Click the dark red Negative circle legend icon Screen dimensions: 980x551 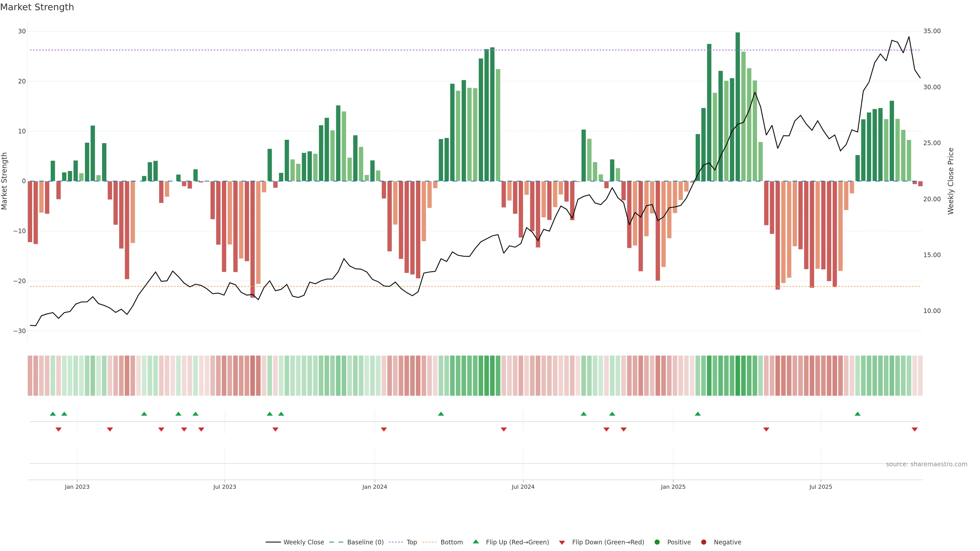coord(703,542)
